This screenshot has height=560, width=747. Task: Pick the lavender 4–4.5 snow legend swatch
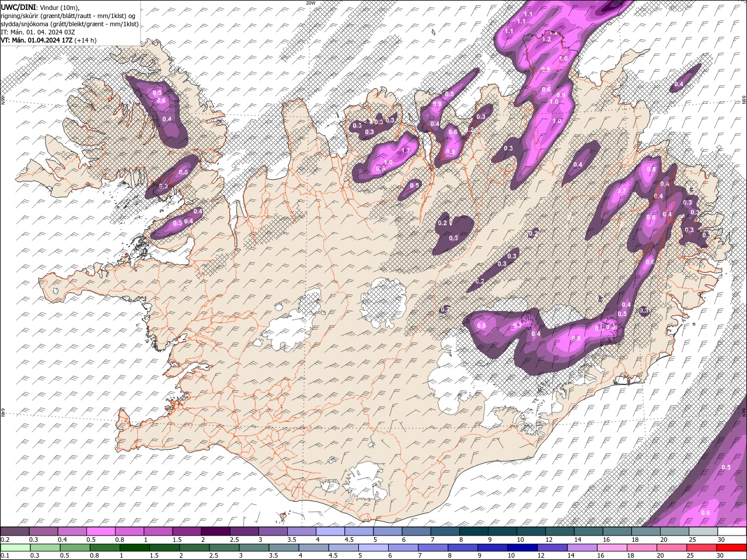click(x=330, y=531)
